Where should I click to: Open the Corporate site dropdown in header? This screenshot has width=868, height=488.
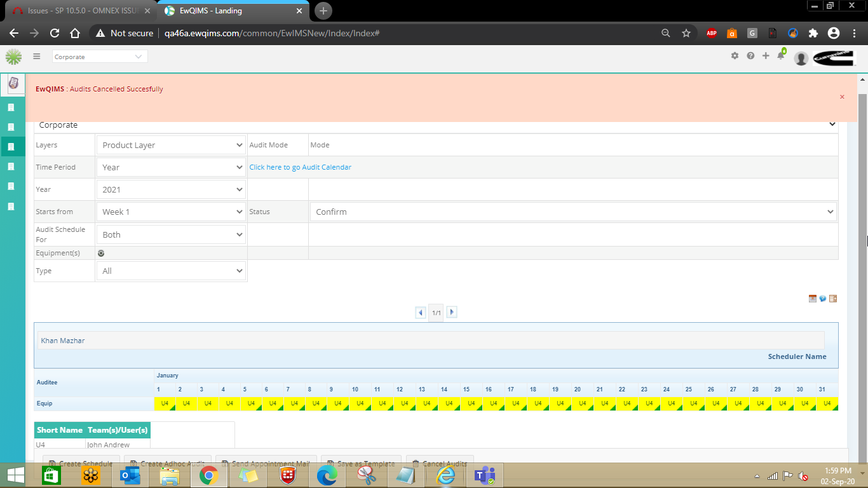pos(100,57)
